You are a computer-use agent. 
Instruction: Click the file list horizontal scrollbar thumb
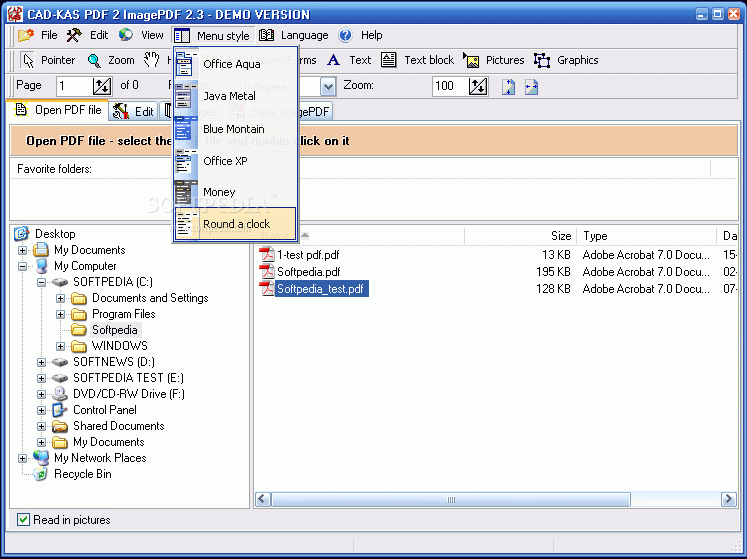pyautogui.click(x=451, y=499)
